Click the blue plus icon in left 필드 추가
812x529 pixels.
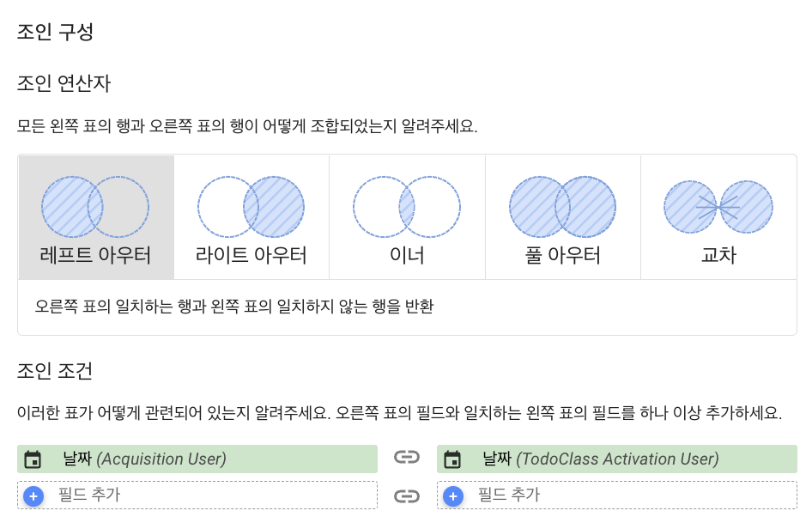[x=33, y=496]
